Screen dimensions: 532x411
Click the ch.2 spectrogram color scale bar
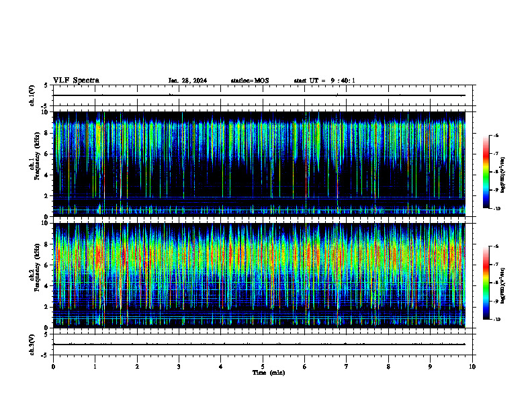pos(486,283)
